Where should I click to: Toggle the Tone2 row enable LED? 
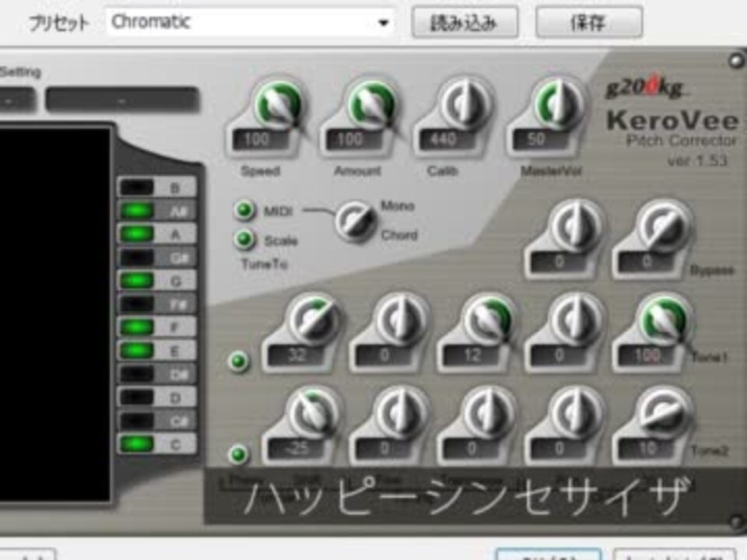point(238,454)
